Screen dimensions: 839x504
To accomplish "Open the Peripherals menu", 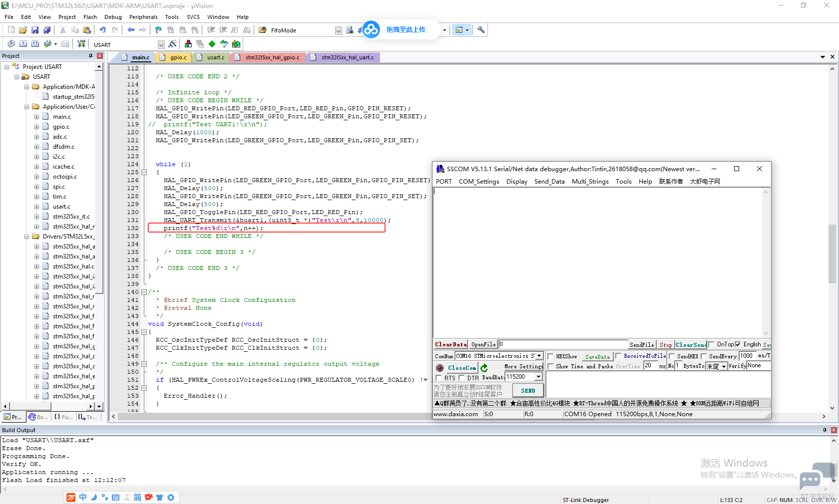I will [x=143, y=17].
